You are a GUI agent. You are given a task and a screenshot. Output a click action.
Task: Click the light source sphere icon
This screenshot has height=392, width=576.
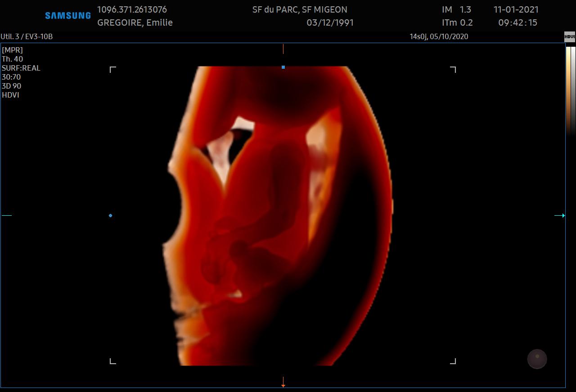click(537, 359)
